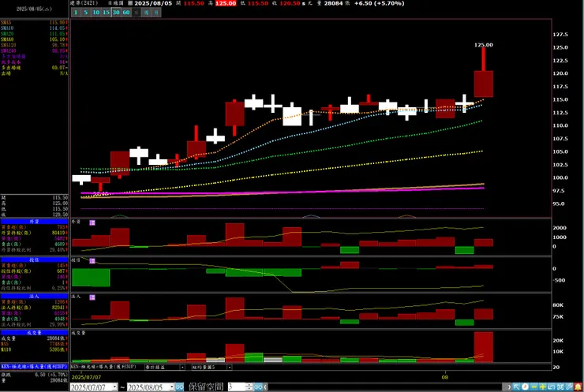
Task: Click the highlighted 125.00 high value in header
Action: coord(226,3)
